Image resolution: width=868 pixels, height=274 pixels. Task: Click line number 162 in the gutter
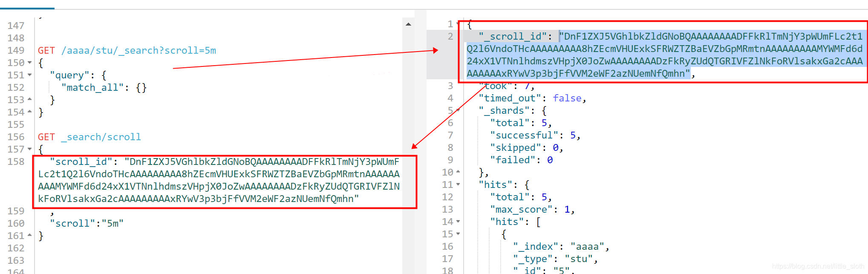pos(16,248)
